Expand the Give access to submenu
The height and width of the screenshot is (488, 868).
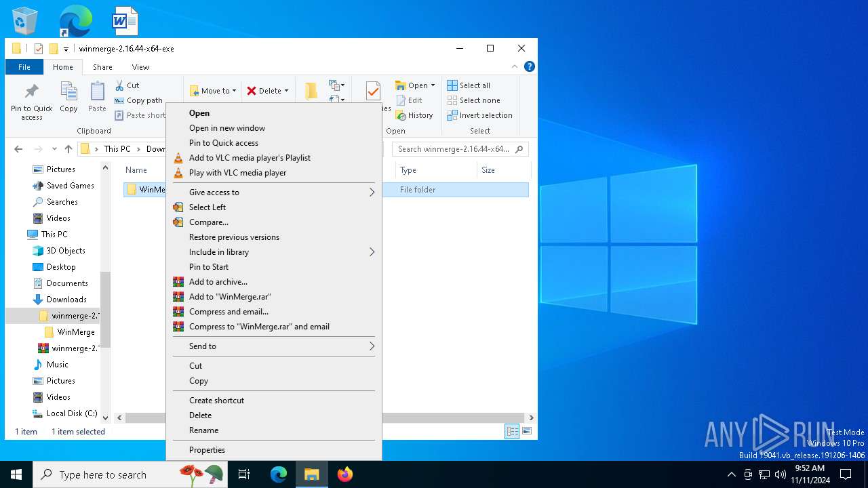(x=273, y=192)
